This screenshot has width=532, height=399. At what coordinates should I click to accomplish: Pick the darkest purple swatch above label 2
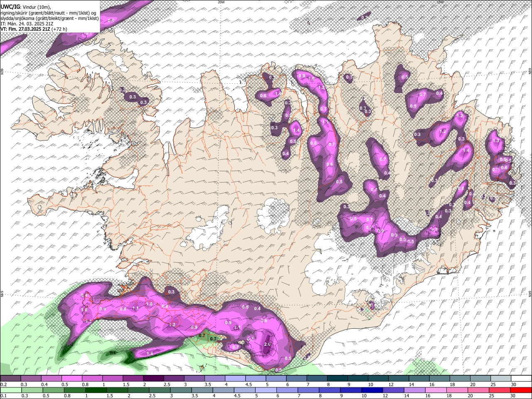tap(153, 379)
